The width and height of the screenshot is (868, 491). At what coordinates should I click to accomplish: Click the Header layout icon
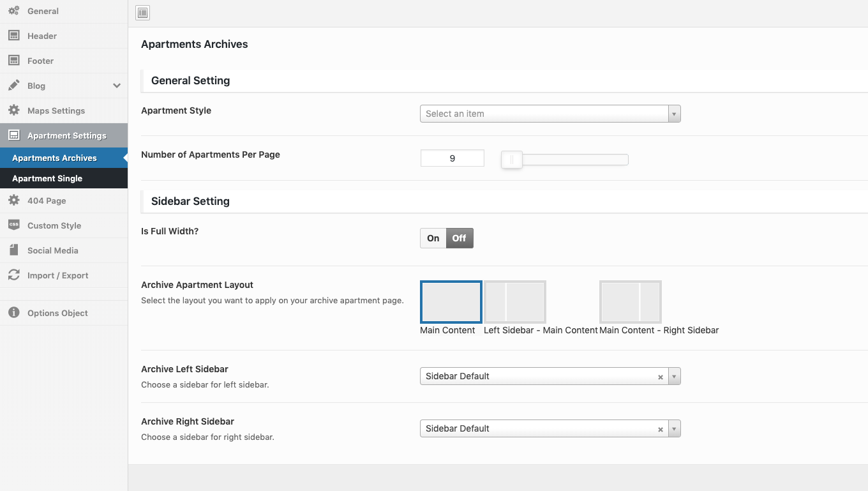[13, 36]
